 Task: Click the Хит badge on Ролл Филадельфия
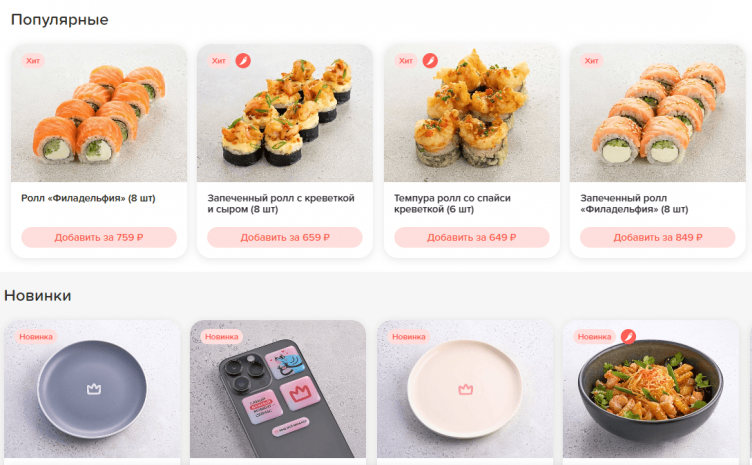33,61
